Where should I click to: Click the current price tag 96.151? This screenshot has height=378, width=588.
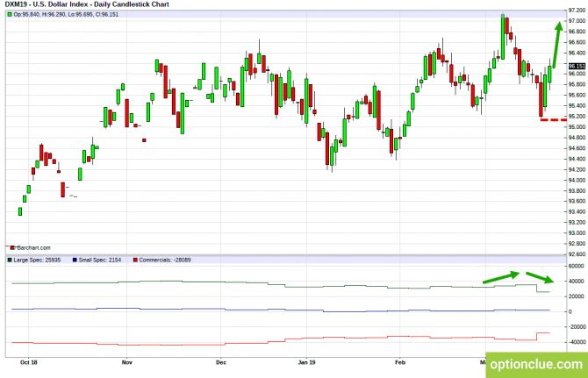pyautogui.click(x=577, y=67)
